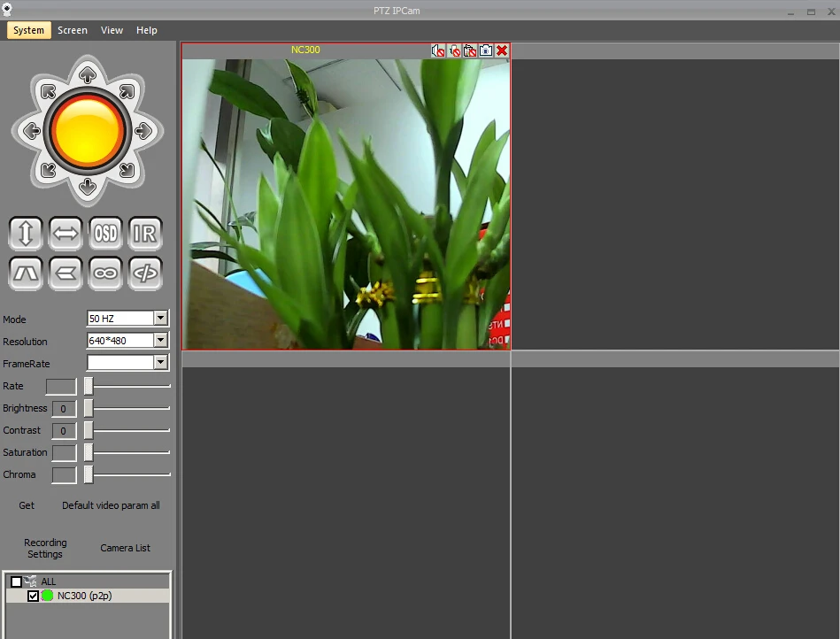Click the yellow center PTZ button

coord(88,131)
